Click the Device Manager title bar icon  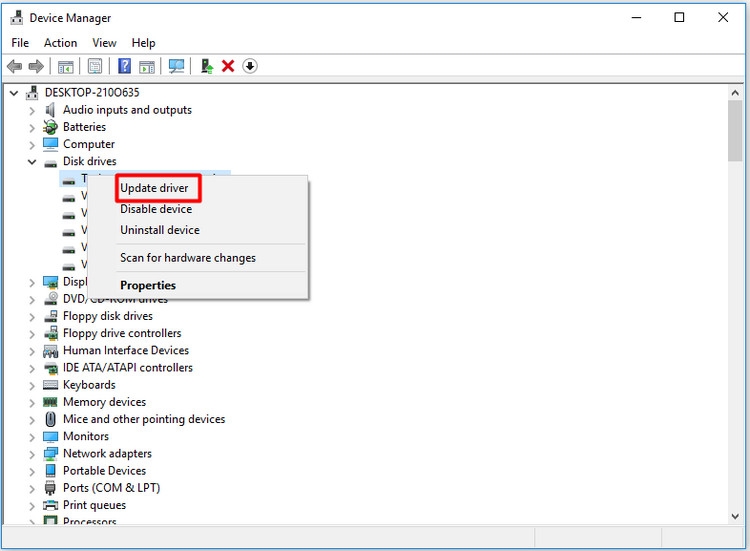17,18
